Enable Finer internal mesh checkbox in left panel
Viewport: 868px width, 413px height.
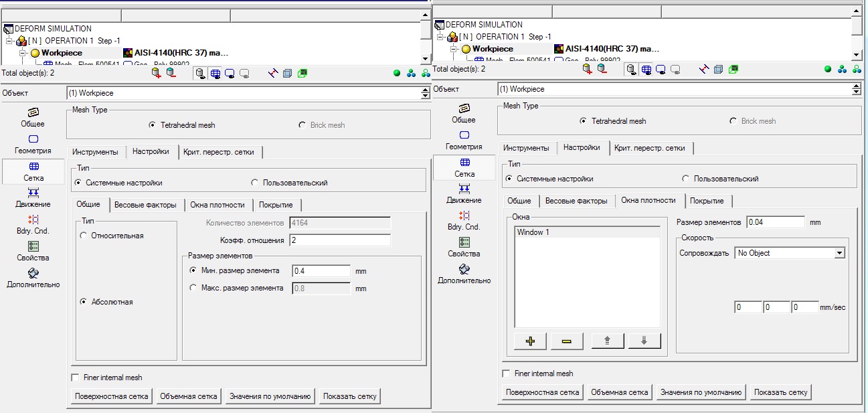[x=75, y=378]
